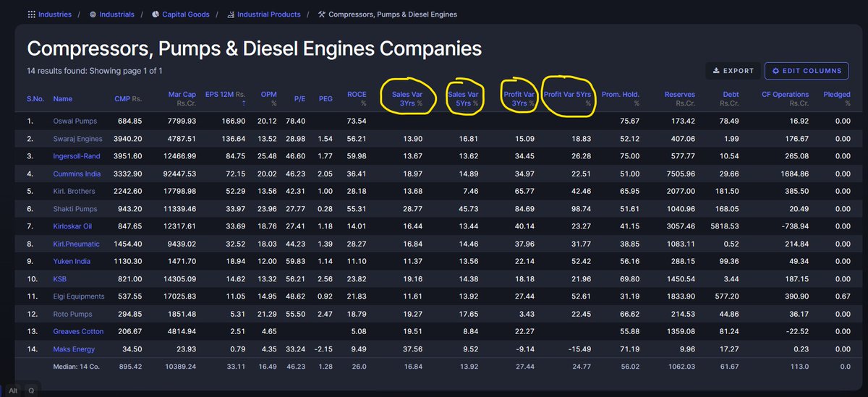
Task: Open Swaraj Engines company page
Action: coord(77,138)
